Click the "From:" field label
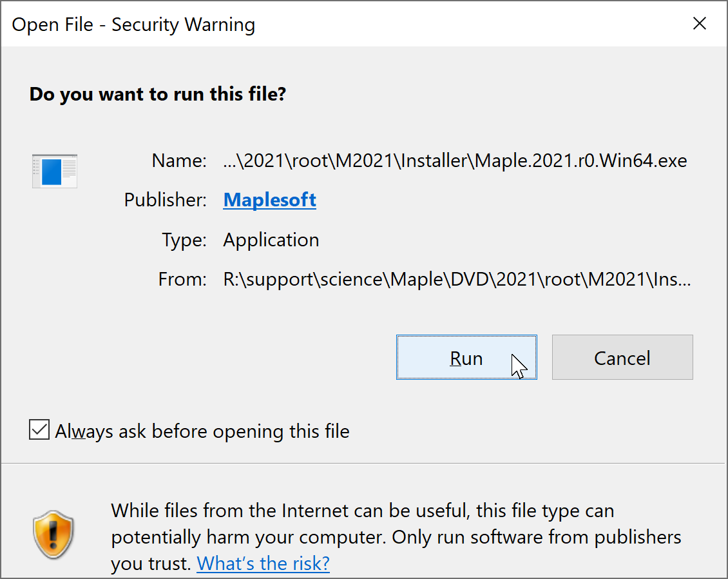Screen dimensions: 728x579 click(182, 280)
